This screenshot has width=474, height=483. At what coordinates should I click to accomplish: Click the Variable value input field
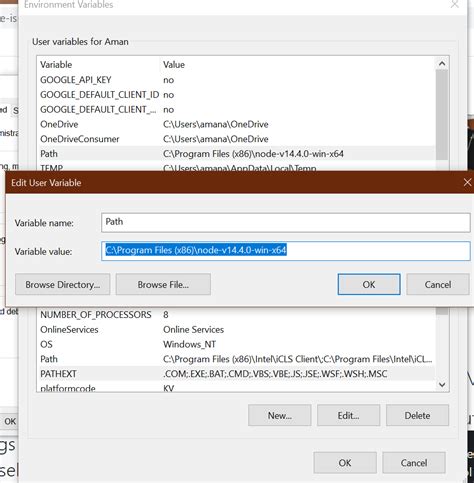tap(286, 251)
